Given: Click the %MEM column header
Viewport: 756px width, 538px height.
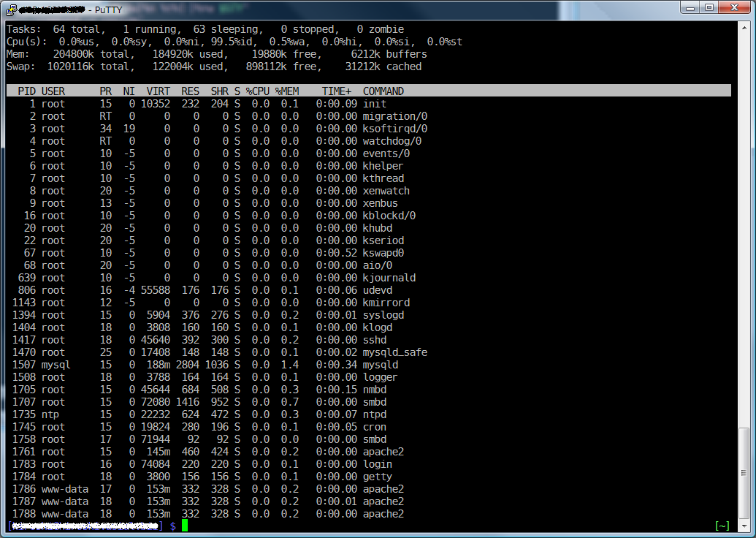Looking at the screenshot, I should point(286,91).
